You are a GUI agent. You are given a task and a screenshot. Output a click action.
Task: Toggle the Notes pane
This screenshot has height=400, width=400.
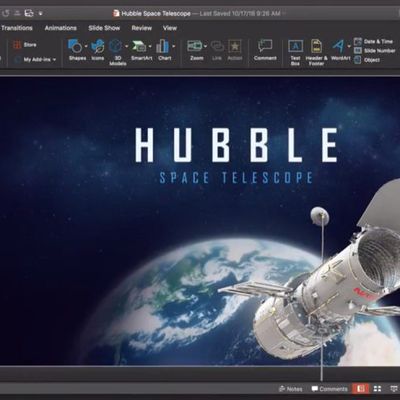pyautogui.click(x=291, y=389)
